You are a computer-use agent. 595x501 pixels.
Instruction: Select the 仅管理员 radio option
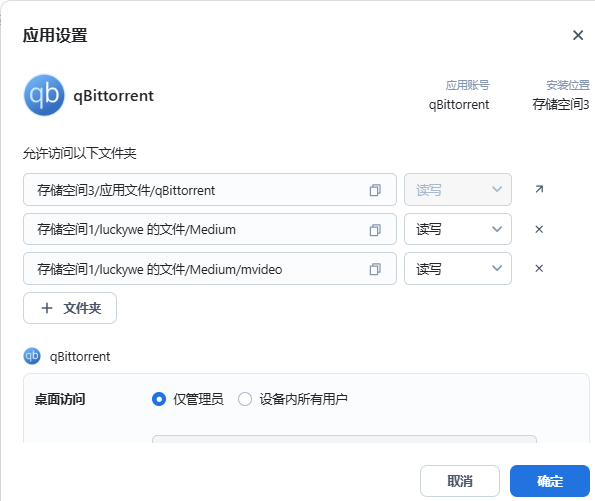[x=159, y=399]
